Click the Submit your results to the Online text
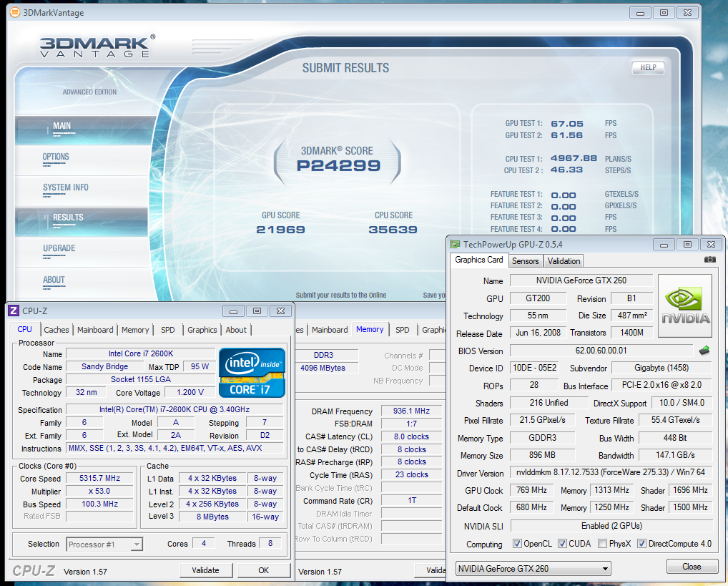The image size is (728, 586). coord(341,295)
